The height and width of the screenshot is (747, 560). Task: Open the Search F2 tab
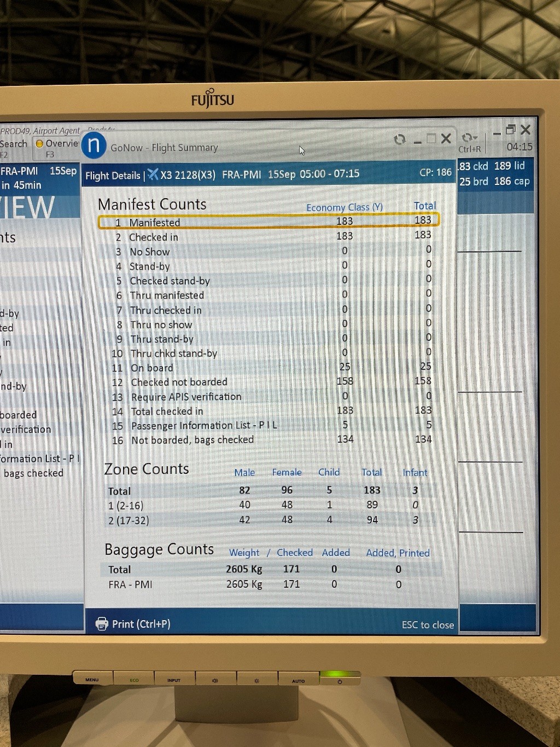tap(13, 148)
